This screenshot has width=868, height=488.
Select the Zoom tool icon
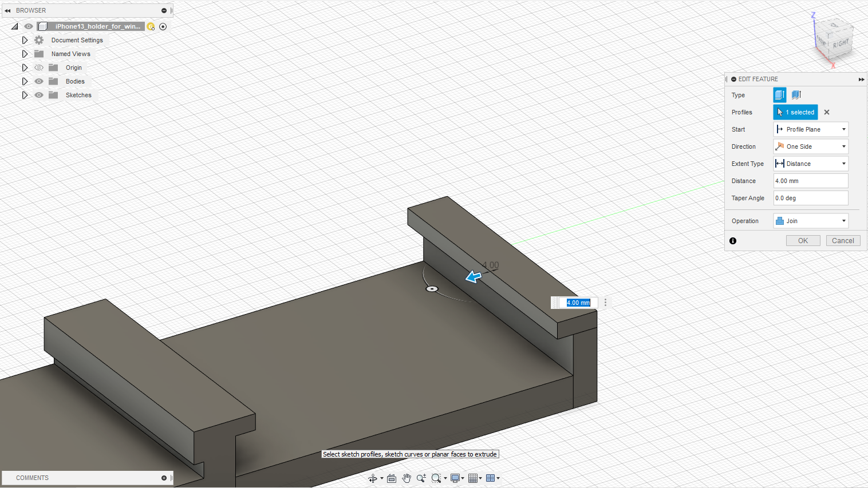click(421, 478)
